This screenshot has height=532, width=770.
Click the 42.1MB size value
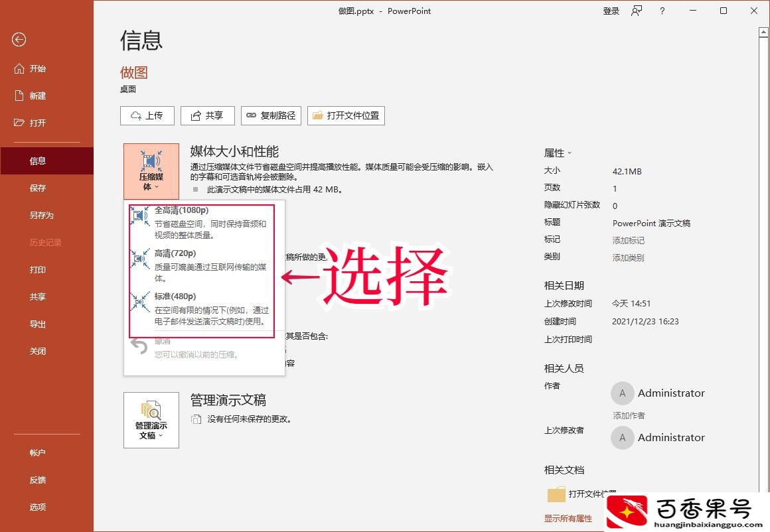click(627, 172)
